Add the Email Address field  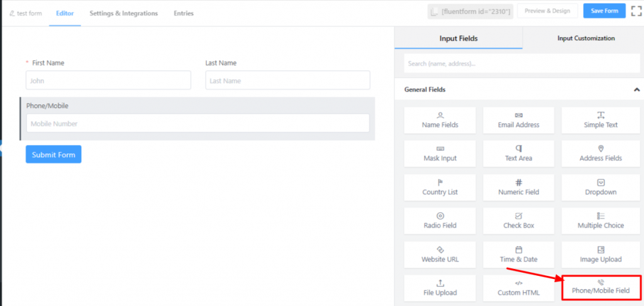click(x=518, y=120)
